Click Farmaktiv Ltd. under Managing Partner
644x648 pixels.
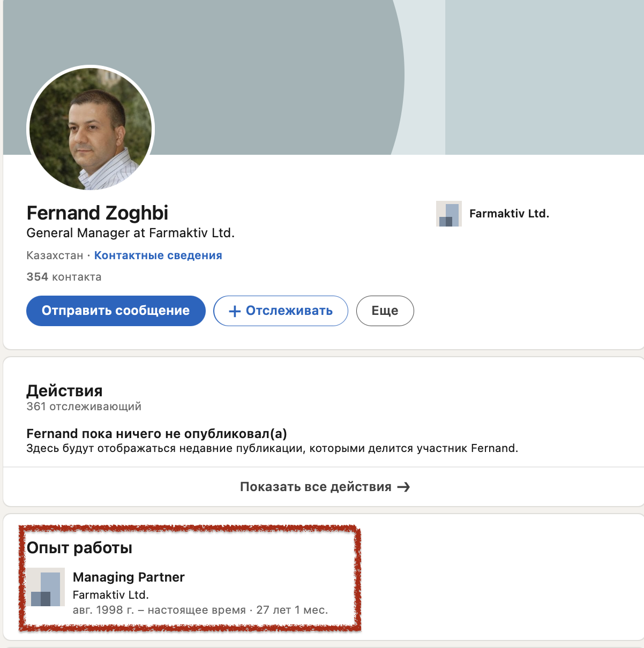pyautogui.click(x=111, y=595)
